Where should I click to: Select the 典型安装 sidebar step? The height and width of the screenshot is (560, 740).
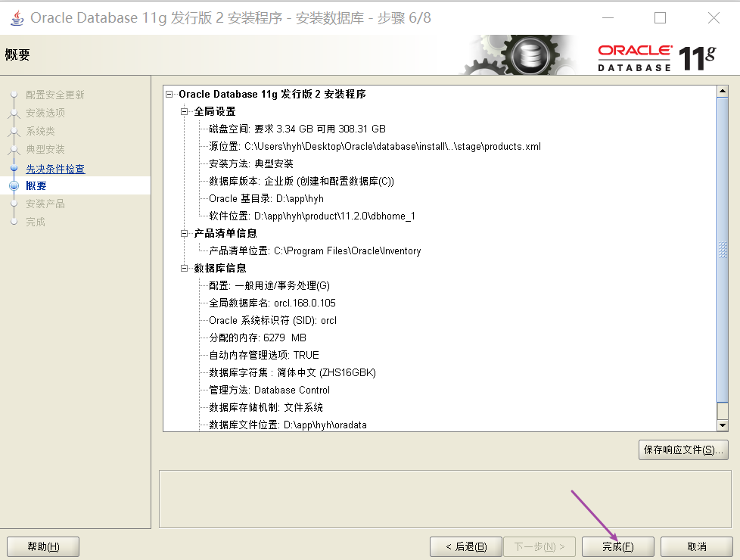point(45,149)
